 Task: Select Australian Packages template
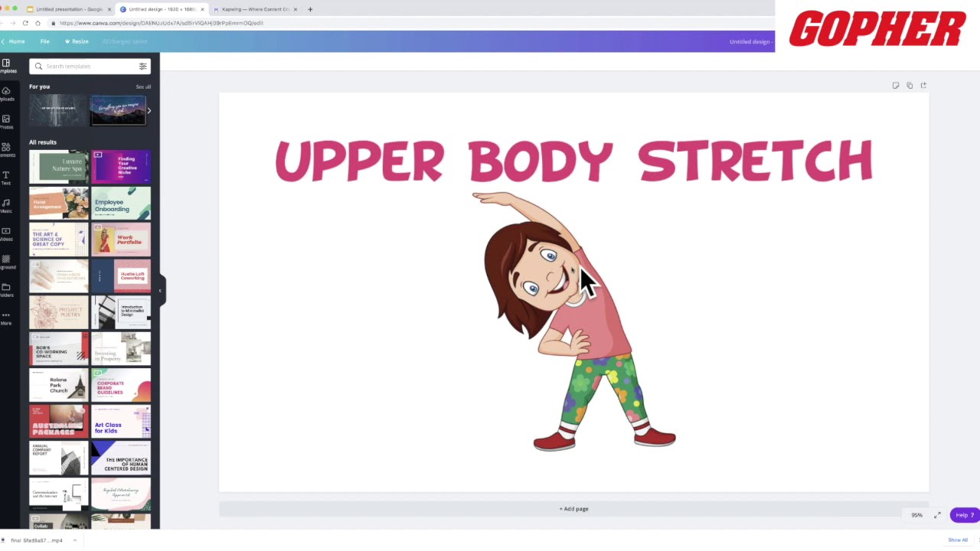click(x=59, y=422)
